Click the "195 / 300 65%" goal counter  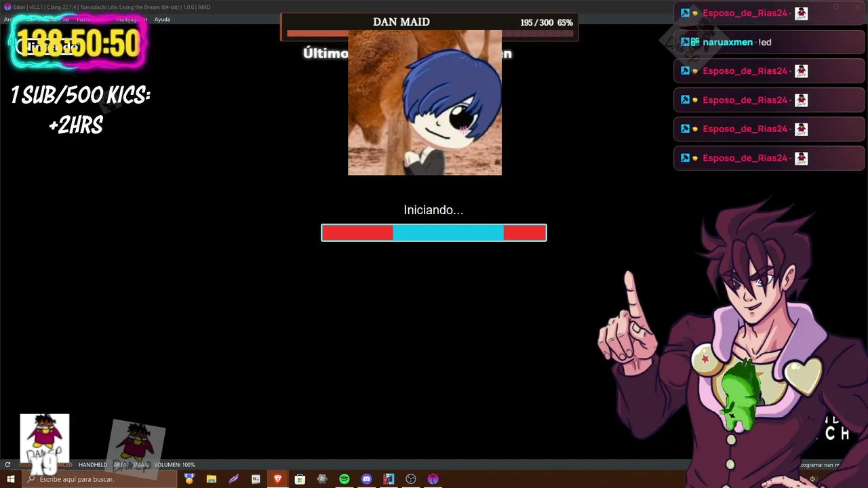coord(547,22)
